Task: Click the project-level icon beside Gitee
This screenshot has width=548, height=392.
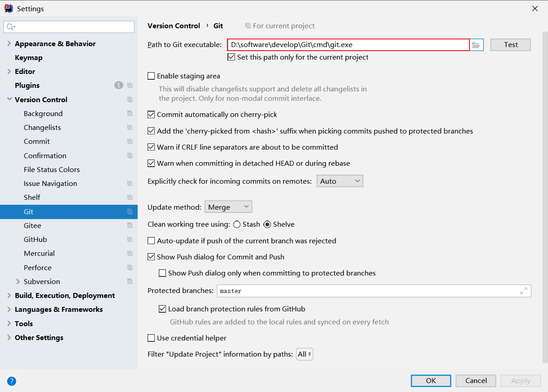Action: 130,225
